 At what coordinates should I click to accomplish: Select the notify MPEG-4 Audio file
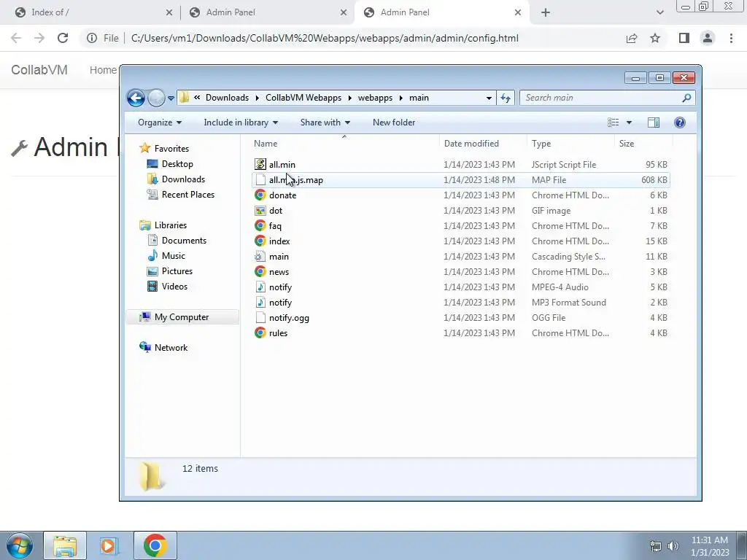[x=461, y=287]
